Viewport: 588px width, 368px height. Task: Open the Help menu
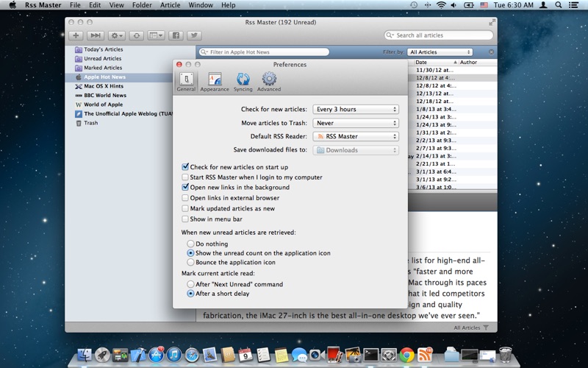click(x=229, y=5)
